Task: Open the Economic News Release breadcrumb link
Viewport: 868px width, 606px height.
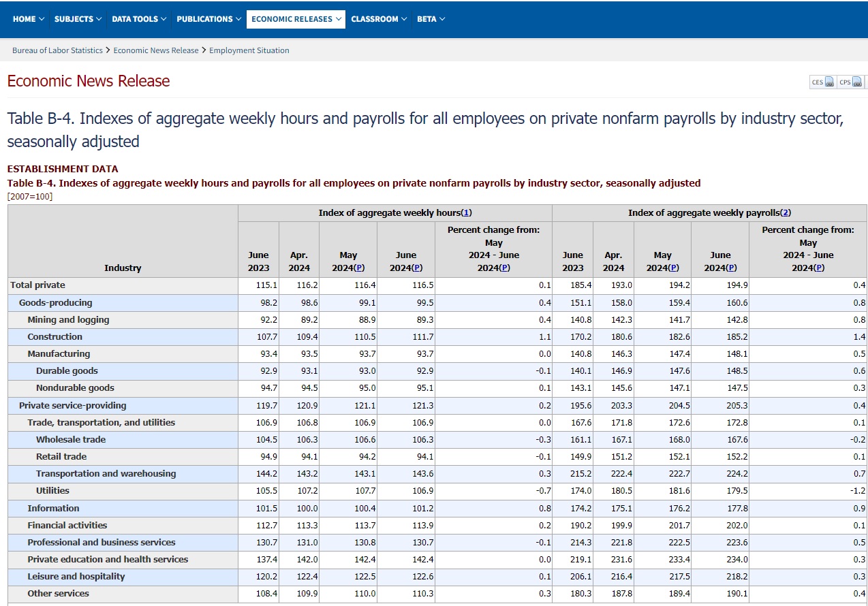Action: tap(156, 50)
